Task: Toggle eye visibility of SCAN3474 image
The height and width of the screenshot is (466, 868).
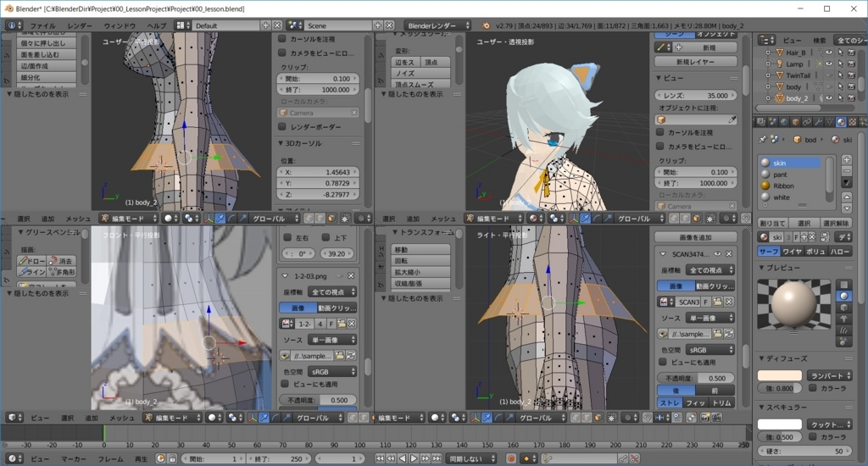Action: (x=717, y=254)
